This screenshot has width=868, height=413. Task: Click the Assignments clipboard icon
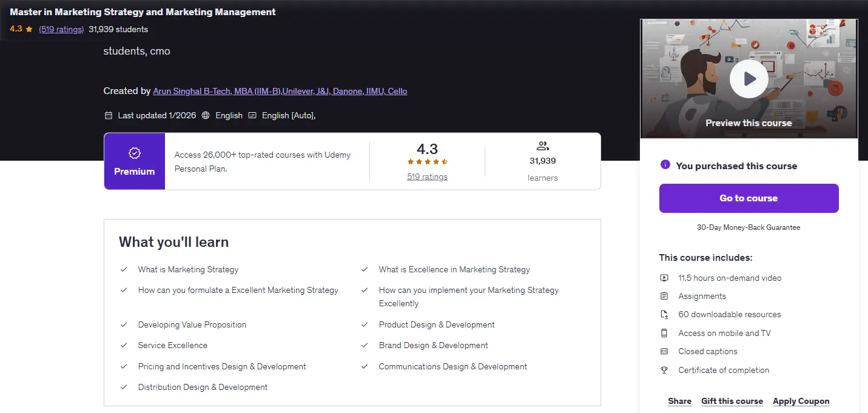(664, 296)
